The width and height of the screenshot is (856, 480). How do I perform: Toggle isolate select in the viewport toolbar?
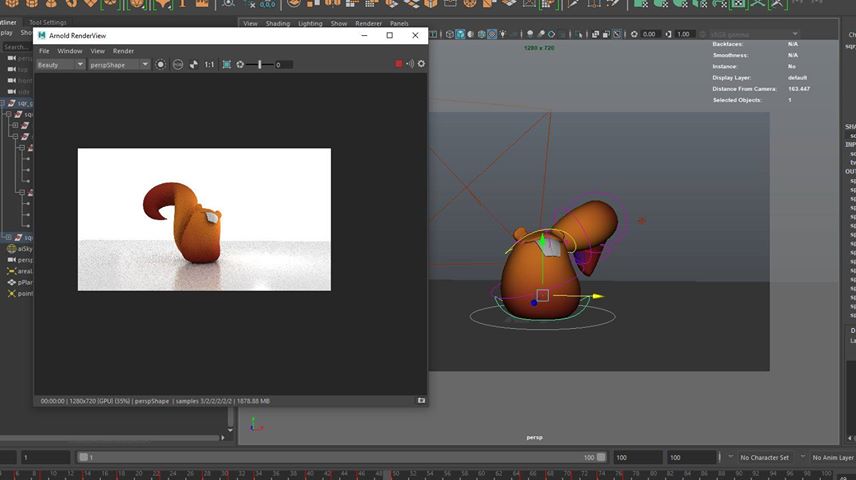pos(579,34)
